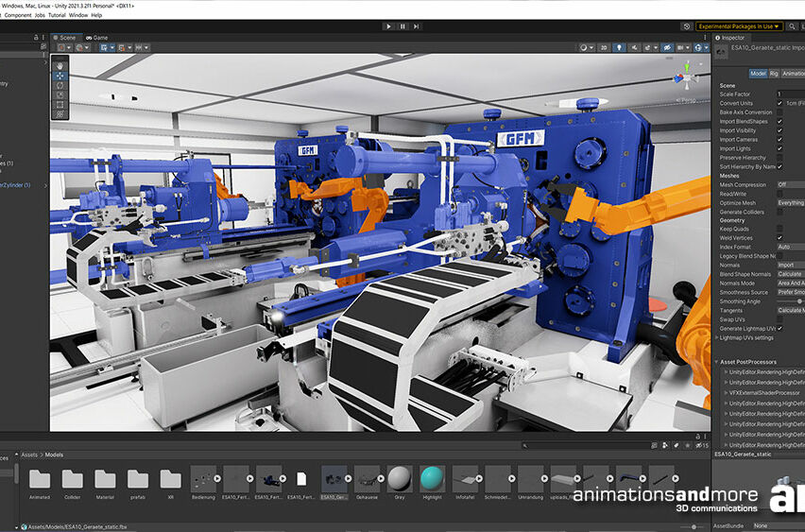805x532 pixels.
Task: Start play mode with the Play button
Action: [388, 26]
